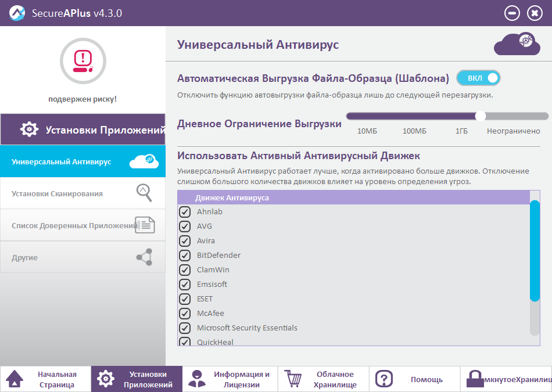
Task: Click the house icon in bottom bar
Action: coord(15,379)
